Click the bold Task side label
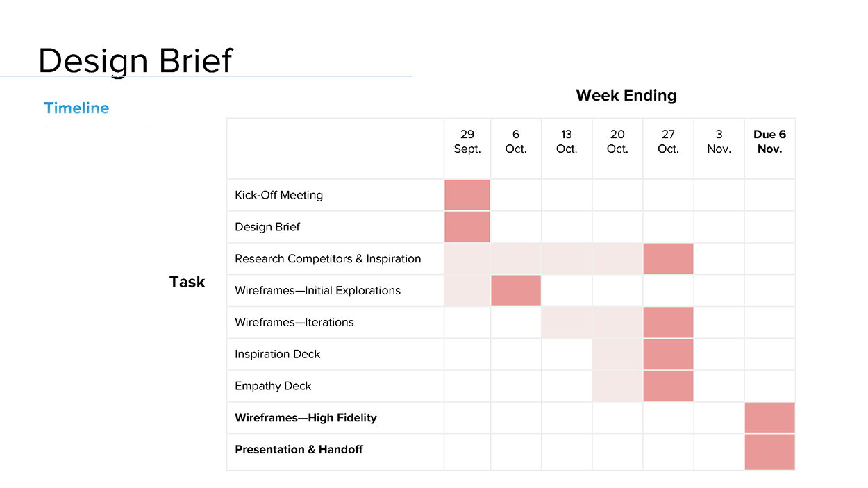 187,282
